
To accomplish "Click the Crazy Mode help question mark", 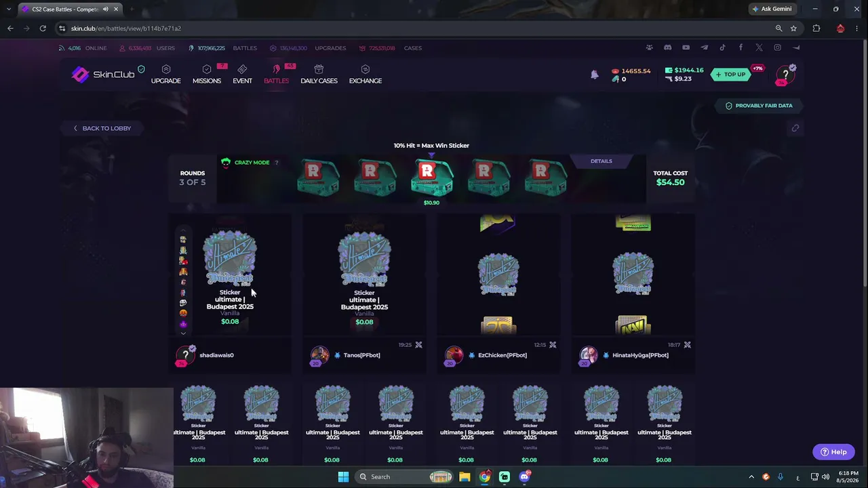I will 276,163.
